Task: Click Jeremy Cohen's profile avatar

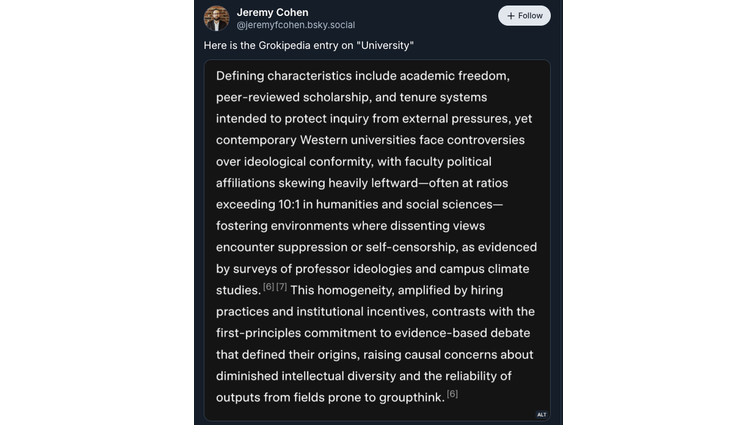Action: coord(216,18)
